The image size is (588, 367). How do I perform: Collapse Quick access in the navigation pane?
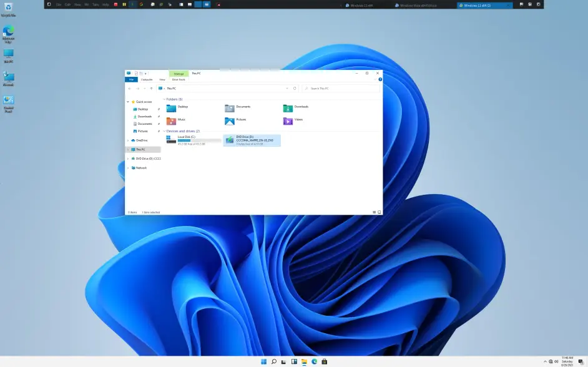click(x=128, y=102)
